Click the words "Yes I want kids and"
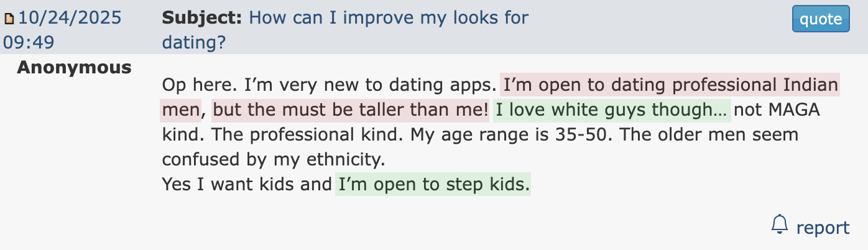 pyautogui.click(x=246, y=184)
